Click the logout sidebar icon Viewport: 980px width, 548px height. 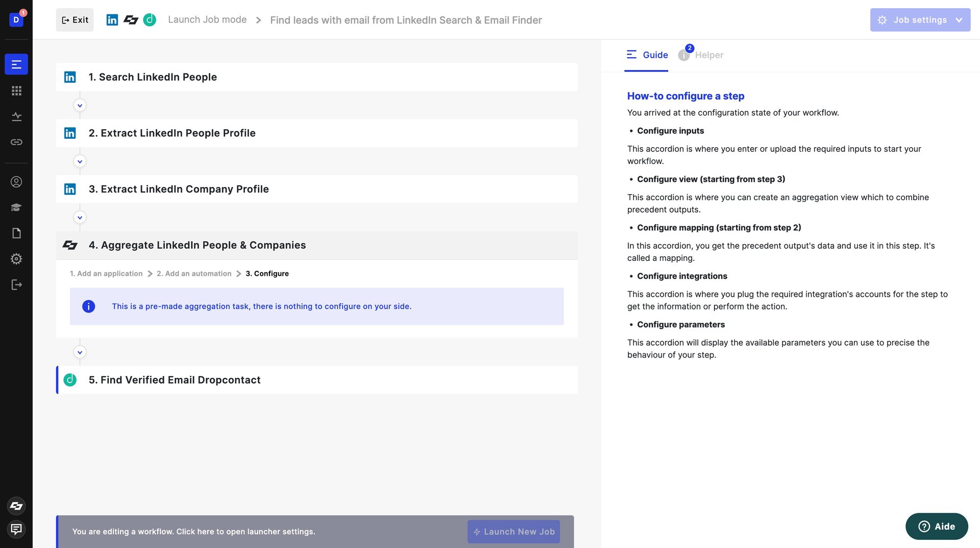16,284
